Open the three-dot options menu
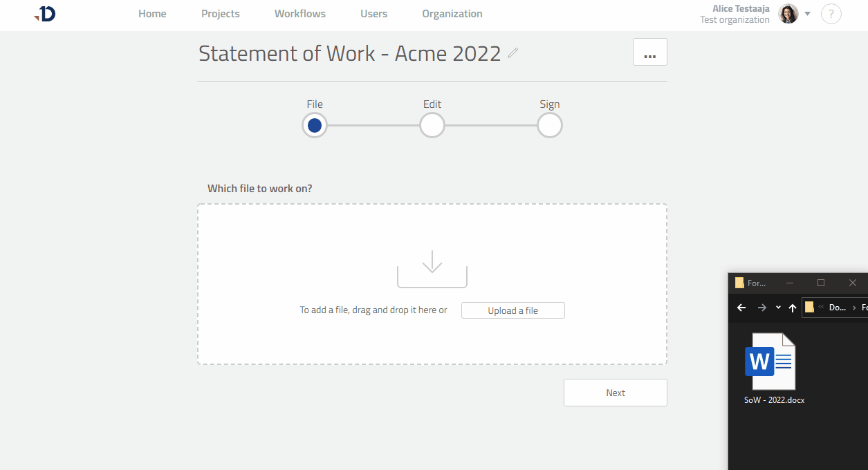 pos(649,51)
